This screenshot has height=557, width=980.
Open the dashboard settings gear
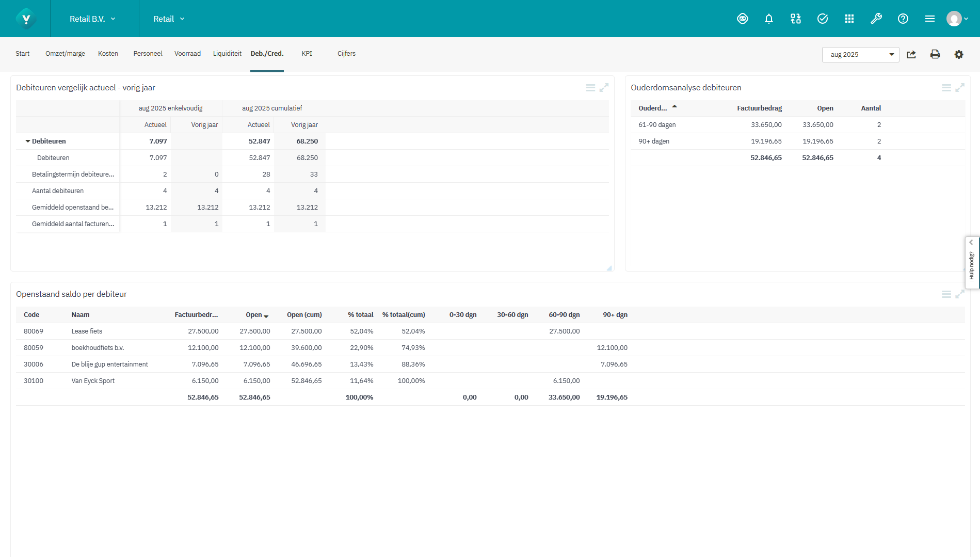pos(959,54)
